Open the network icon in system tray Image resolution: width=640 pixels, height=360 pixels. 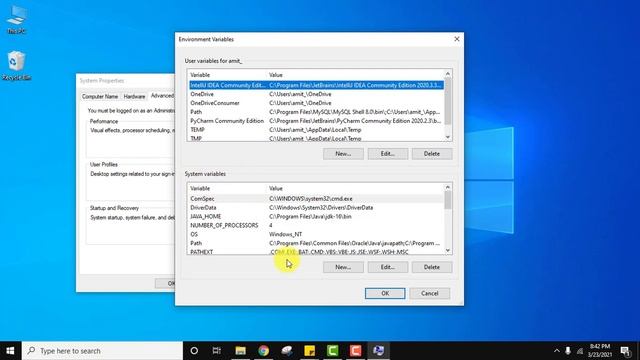point(580,351)
